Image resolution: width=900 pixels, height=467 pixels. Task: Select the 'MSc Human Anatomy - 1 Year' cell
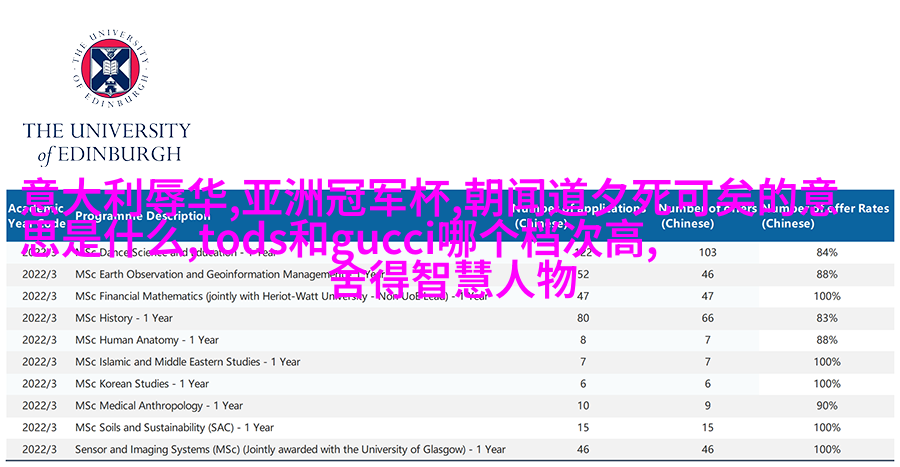tap(147, 340)
